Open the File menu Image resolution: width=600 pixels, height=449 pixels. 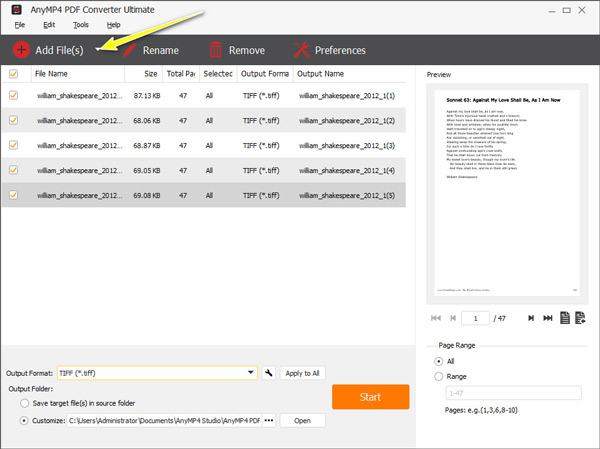(x=20, y=25)
